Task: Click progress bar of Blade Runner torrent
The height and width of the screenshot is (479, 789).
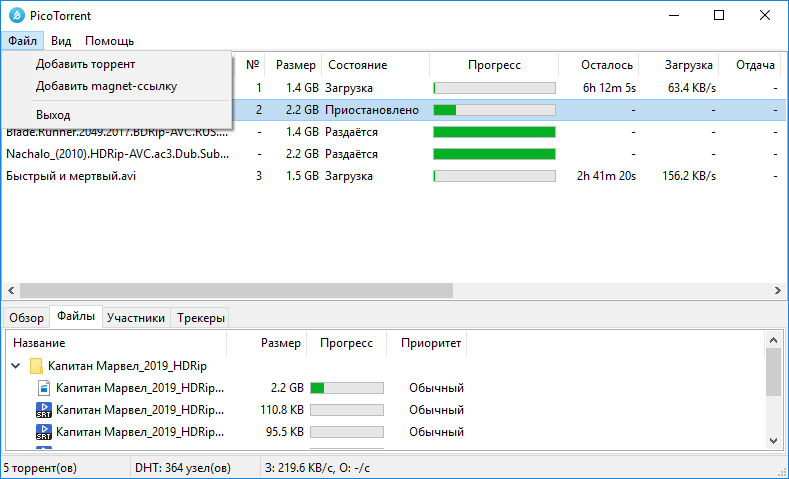Action: 495,132
